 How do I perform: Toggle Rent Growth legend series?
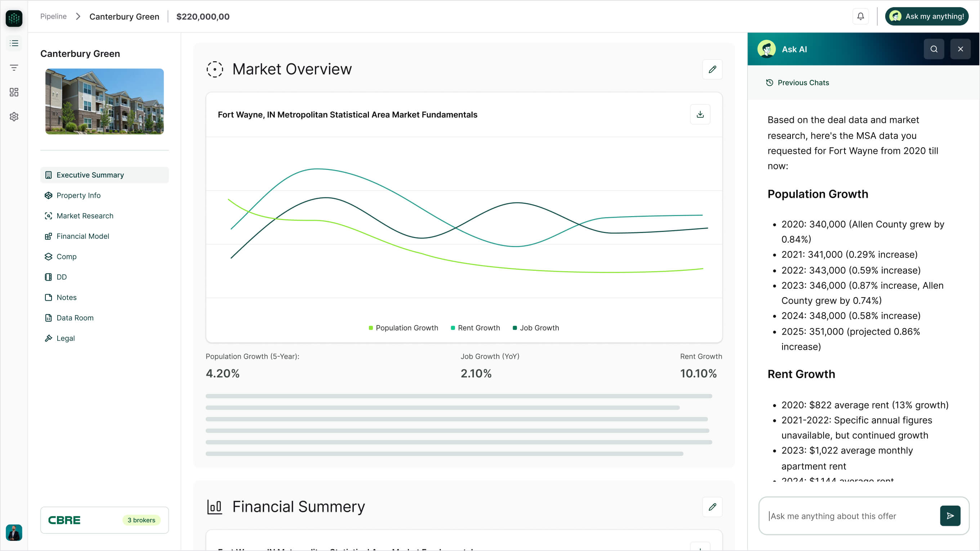click(475, 328)
